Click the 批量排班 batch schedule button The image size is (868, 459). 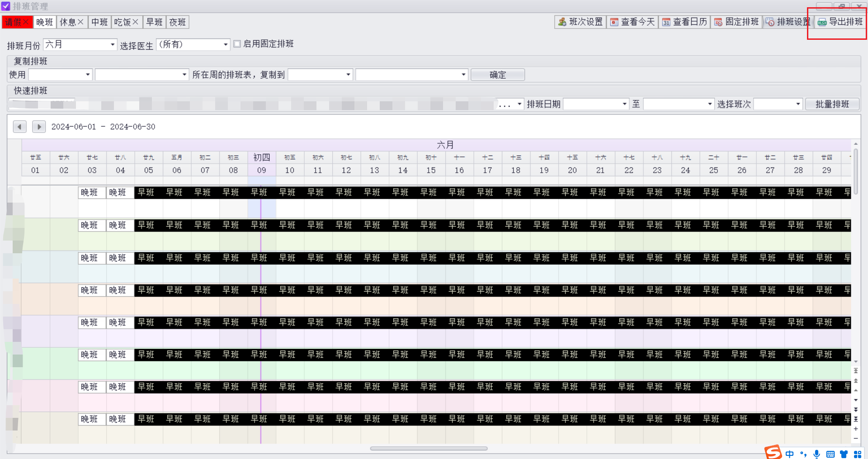click(x=832, y=104)
